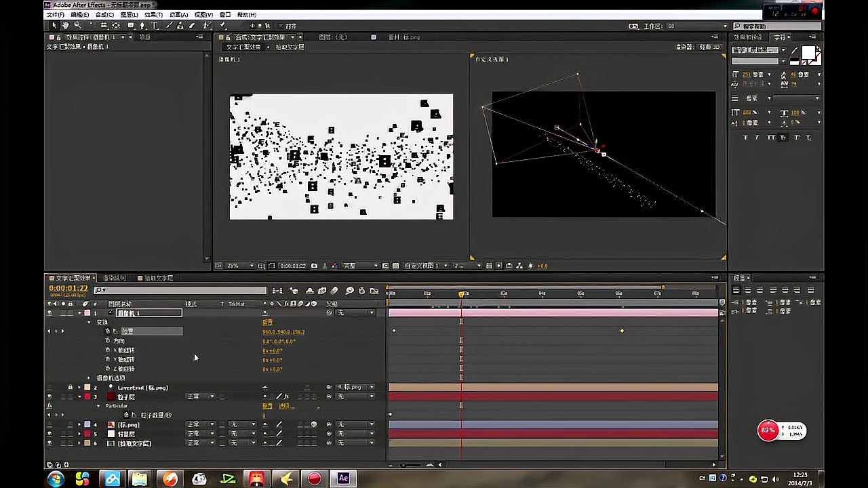
Task: Open the 文件(F) menu
Action: (56, 14)
